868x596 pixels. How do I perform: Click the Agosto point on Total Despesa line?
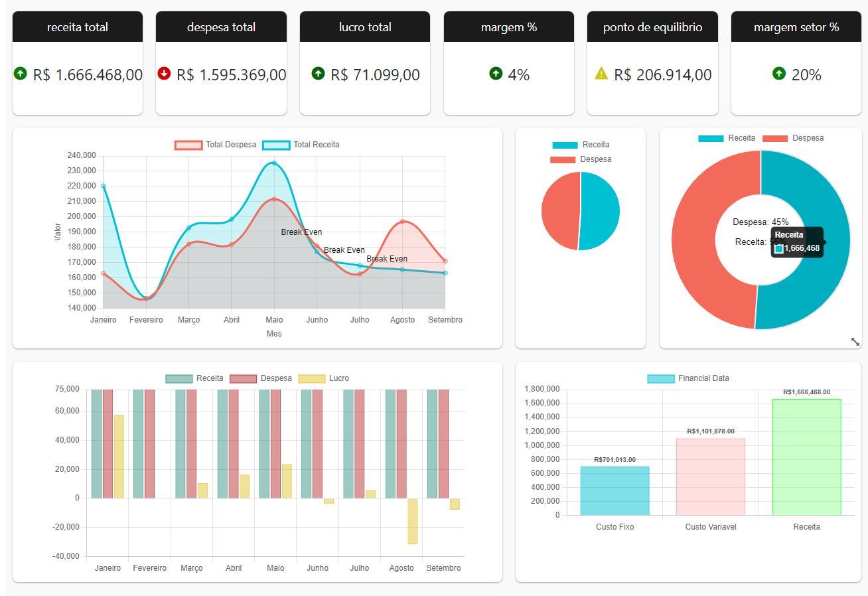pos(402,222)
